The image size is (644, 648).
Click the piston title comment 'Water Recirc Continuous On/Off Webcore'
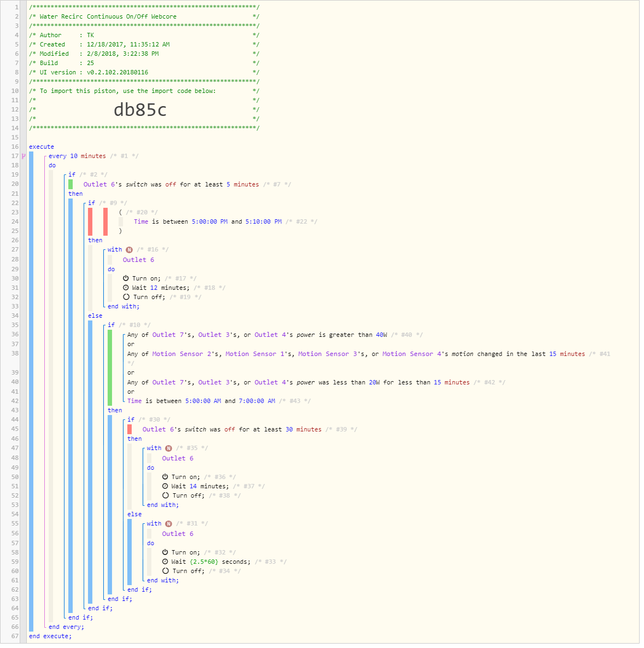point(109,16)
